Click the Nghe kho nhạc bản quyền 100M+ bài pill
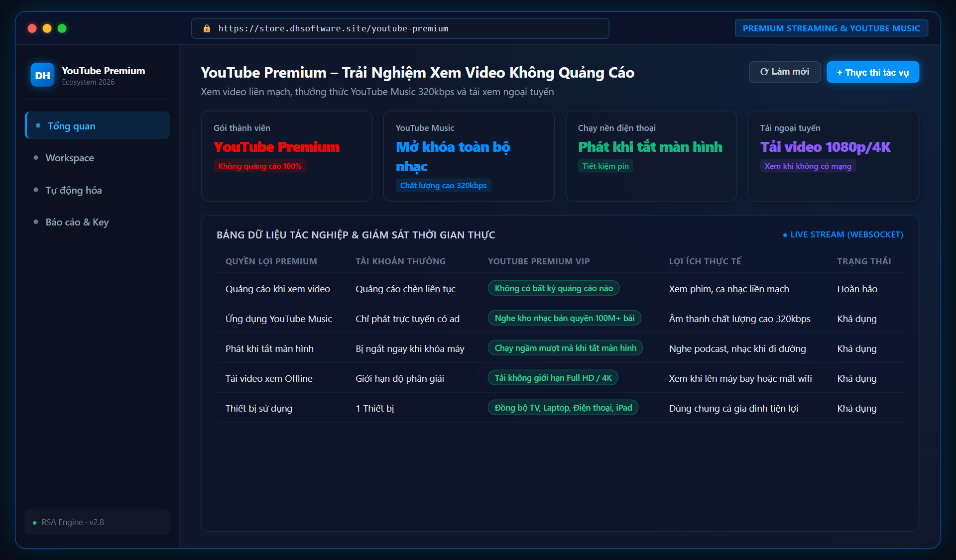 point(565,318)
